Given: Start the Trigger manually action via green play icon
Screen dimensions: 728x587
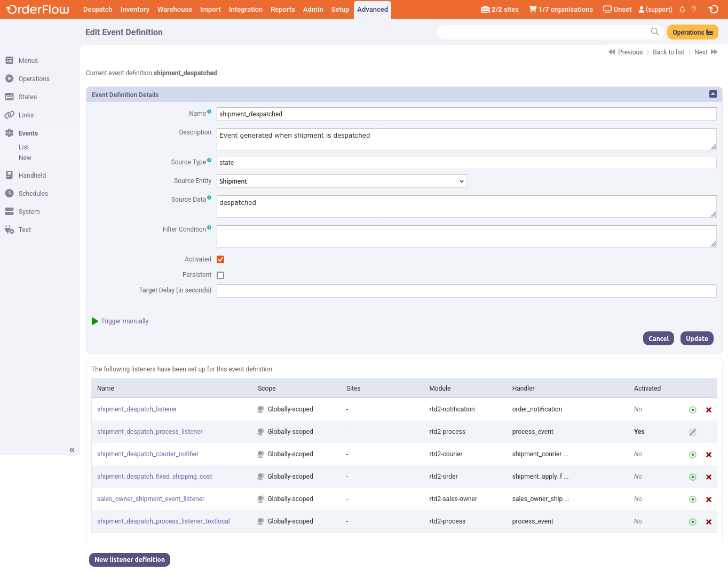Looking at the screenshot, I should tap(95, 321).
